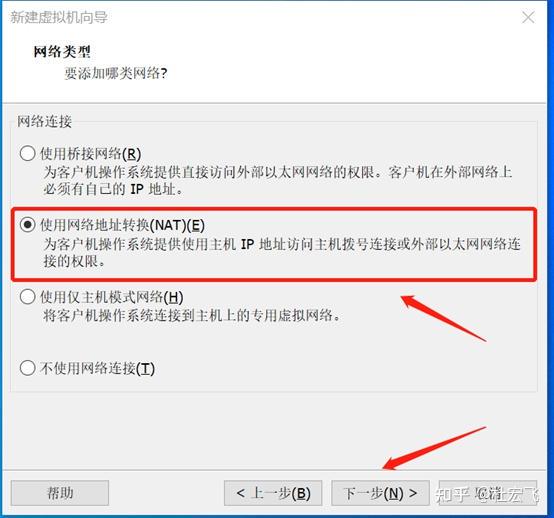This screenshot has width=554, height=518.
Task: Close the 新建虚拟机向导 wizard window
Action: point(528,17)
